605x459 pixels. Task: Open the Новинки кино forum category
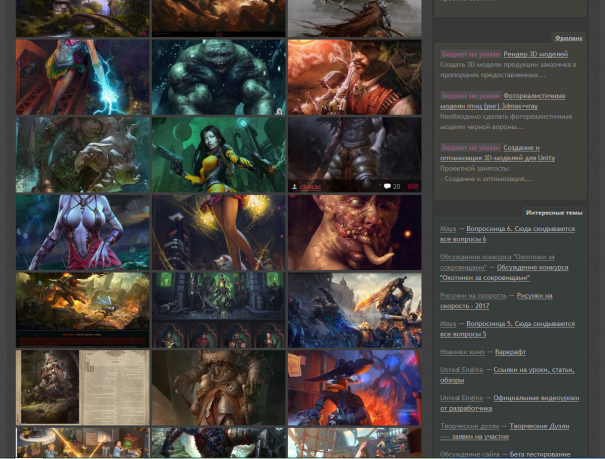tap(461, 351)
